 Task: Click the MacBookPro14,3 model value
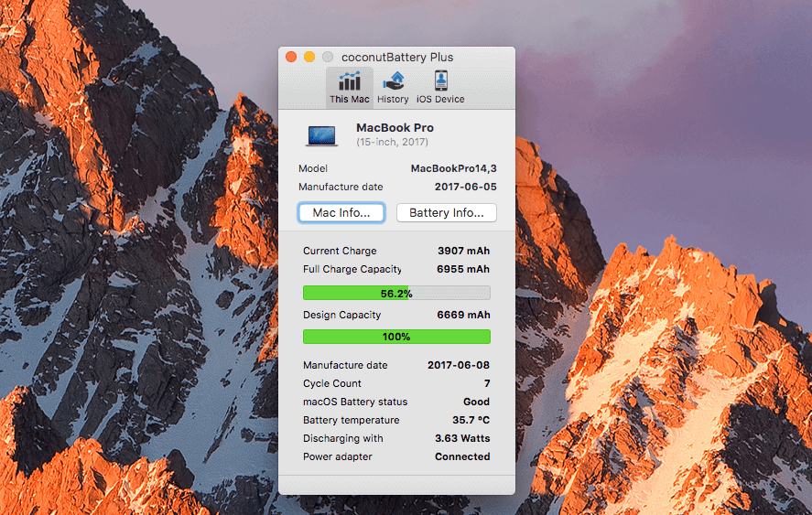453,168
